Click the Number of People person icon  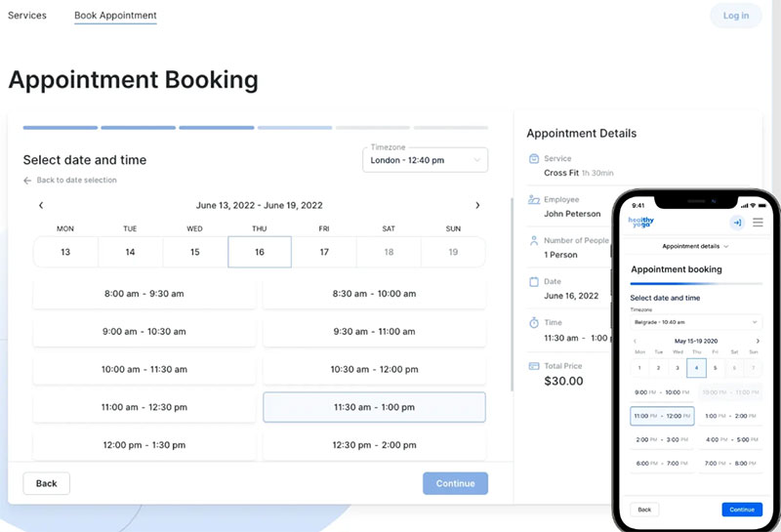point(533,240)
